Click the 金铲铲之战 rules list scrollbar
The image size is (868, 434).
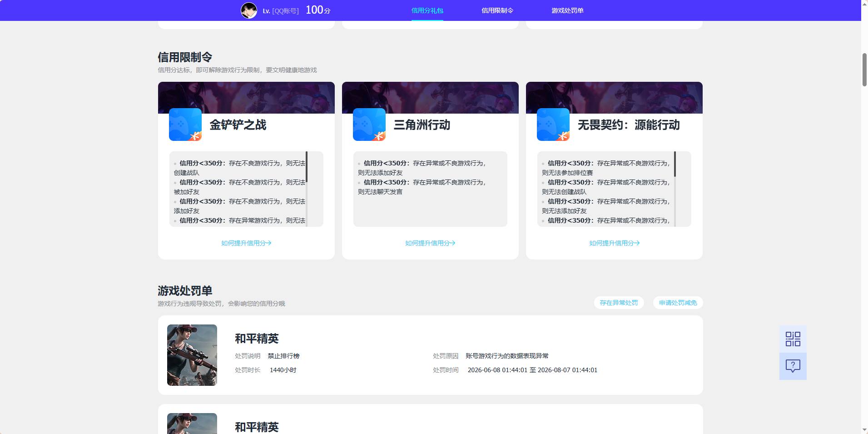(x=307, y=167)
